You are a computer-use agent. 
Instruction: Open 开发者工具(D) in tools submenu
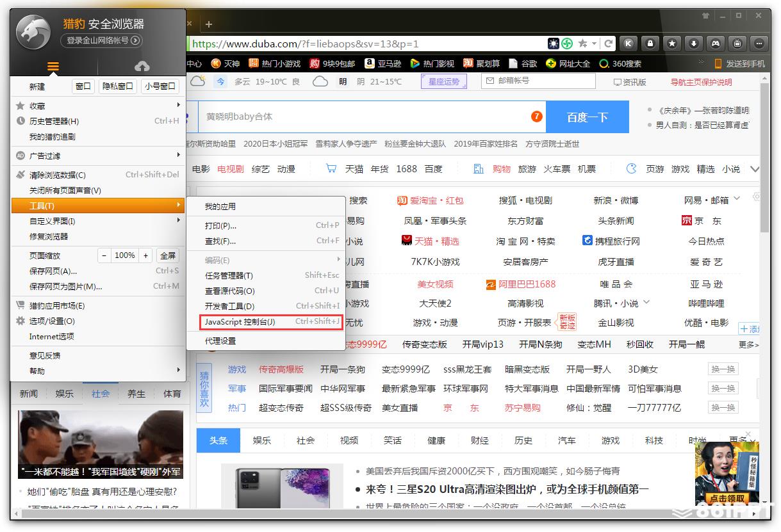pyautogui.click(x=266, y=306)
